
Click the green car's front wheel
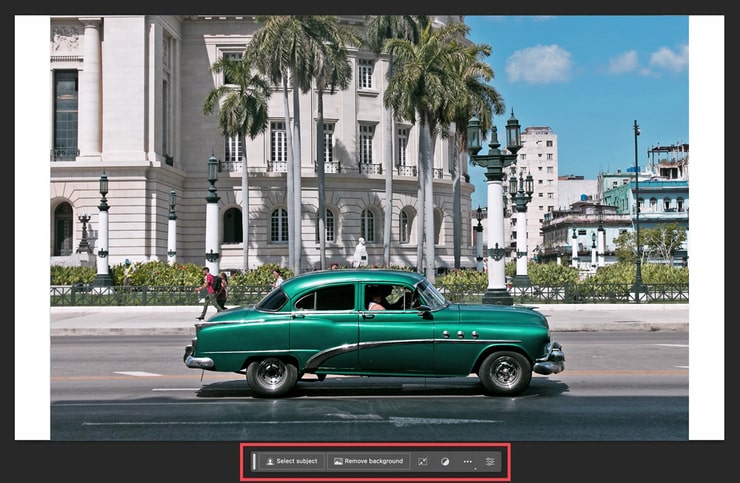pyautogui.click(x=504, y=373)
